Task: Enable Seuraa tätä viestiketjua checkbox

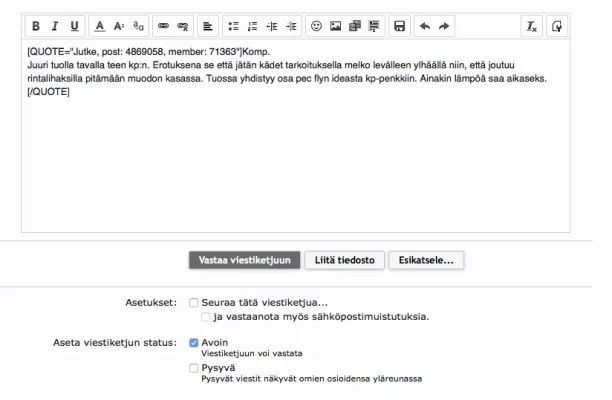Action: pyautogui.click(x=194, y=302)
